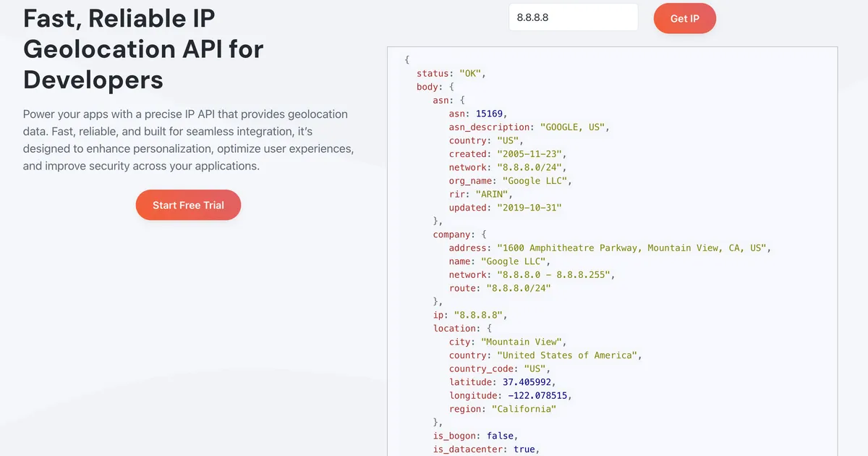Click the is_bogon false value
The image size is (868, 456).
500,435
